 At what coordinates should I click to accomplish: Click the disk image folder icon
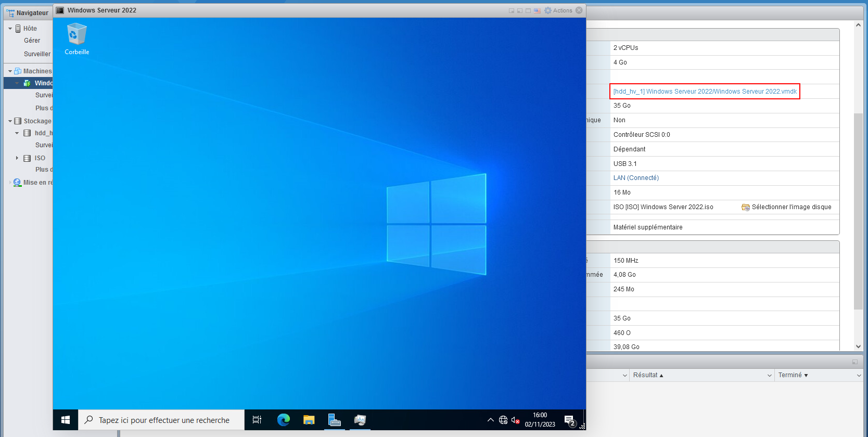[x=745, y=207]
